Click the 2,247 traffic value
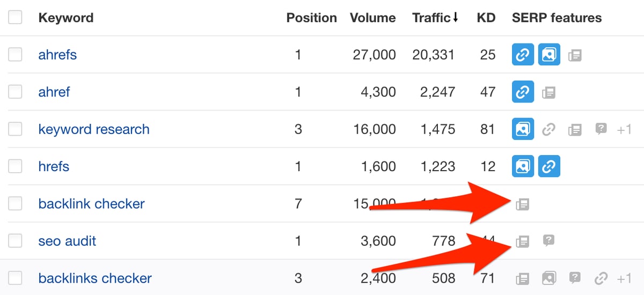The height and width of the screenshot is (295, 644). [x=437, y=92]
